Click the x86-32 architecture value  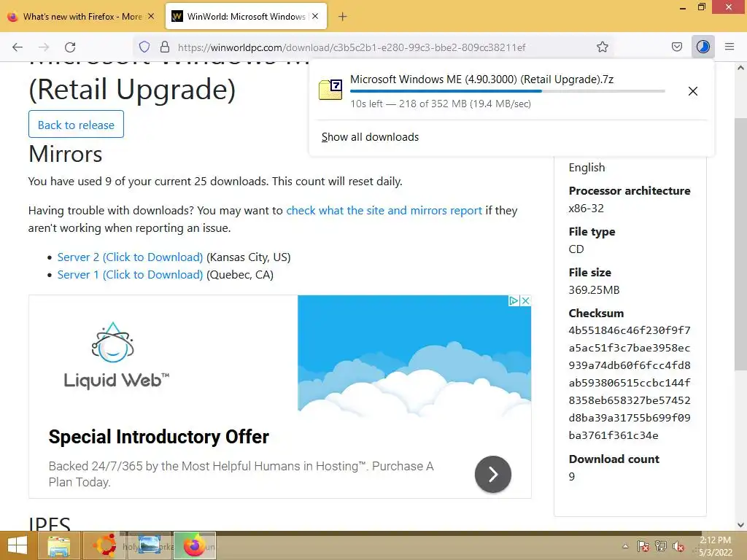point(586,208)
